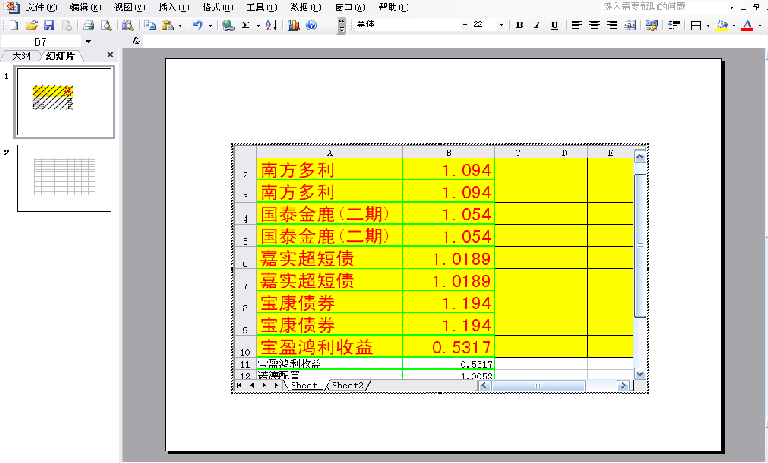Select the Sheet2 worksheet tab
This screenshot has width=768, height=463.
click(x=348, y=386)
